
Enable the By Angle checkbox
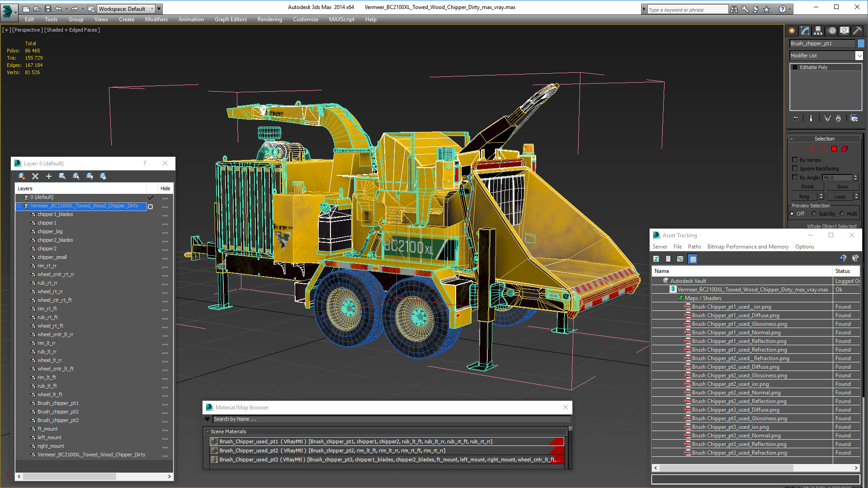795,178
